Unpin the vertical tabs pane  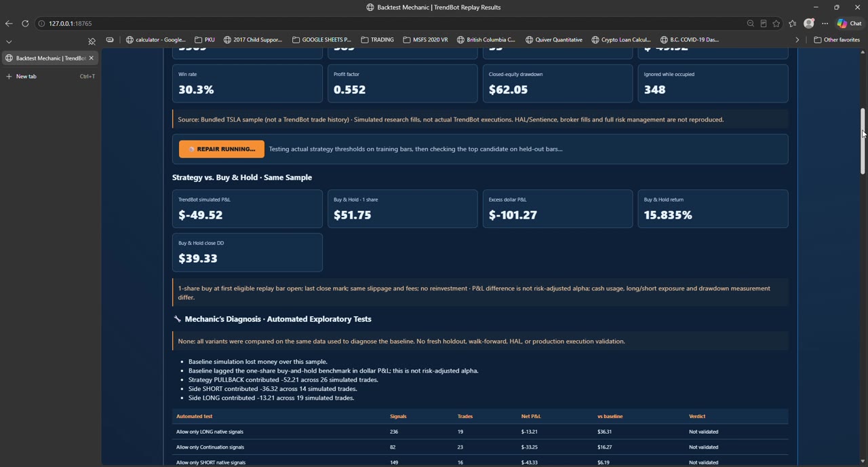(92, 41)
